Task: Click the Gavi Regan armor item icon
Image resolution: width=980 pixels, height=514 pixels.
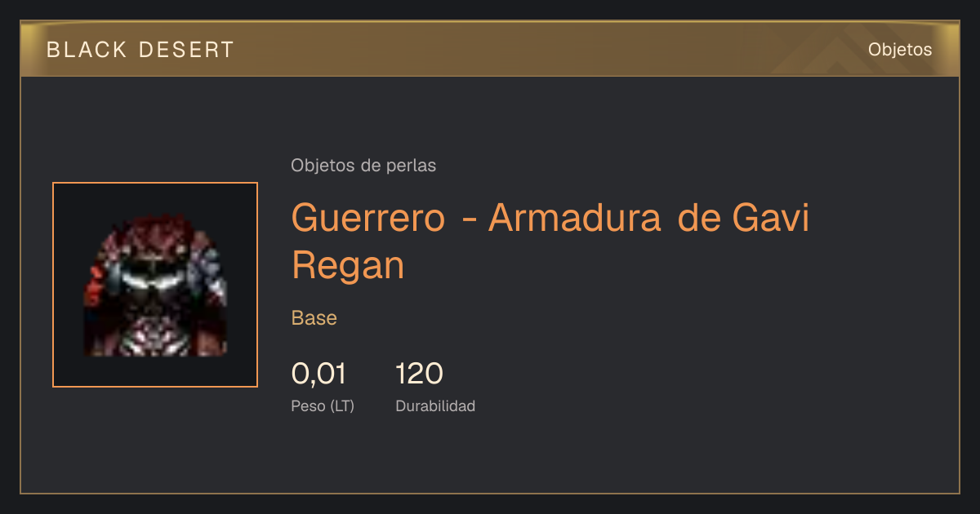Action: click(x=155, y=285)
